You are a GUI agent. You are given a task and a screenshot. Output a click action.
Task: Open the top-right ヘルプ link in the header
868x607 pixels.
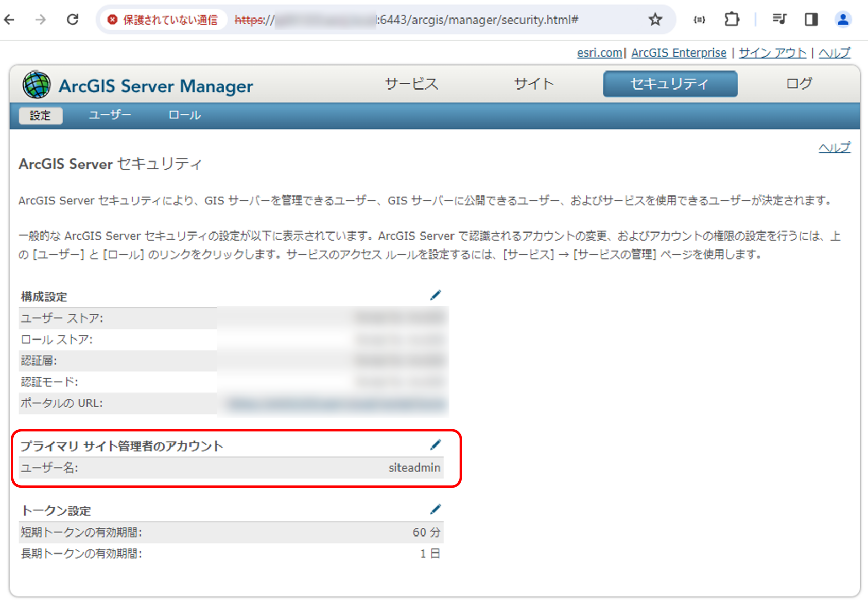[x=834, y=52]
